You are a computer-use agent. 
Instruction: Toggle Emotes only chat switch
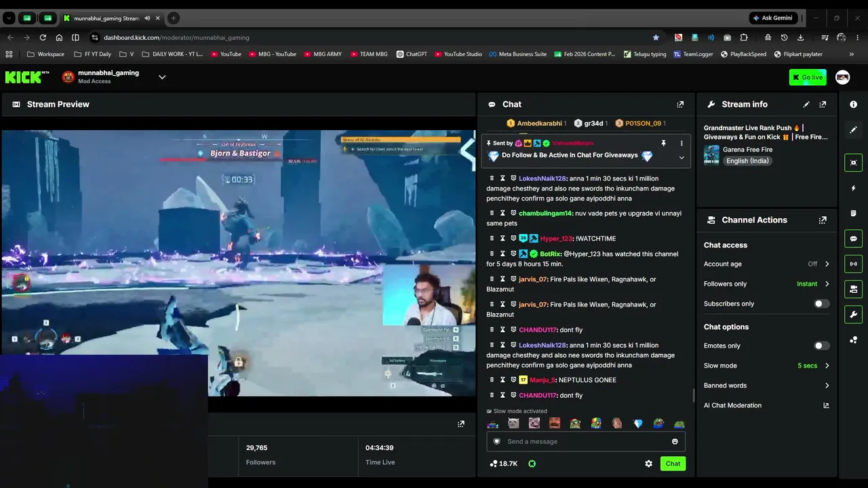[821, 346]
